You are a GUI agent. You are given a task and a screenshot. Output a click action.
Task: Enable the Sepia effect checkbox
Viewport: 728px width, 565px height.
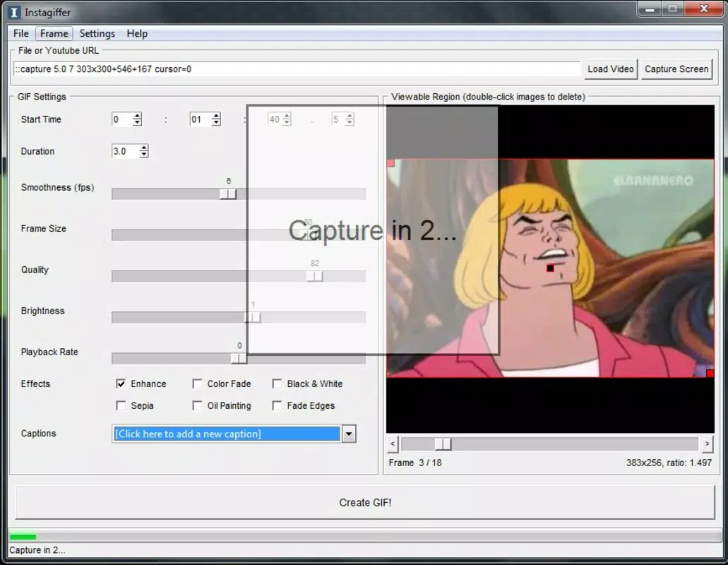121,406
